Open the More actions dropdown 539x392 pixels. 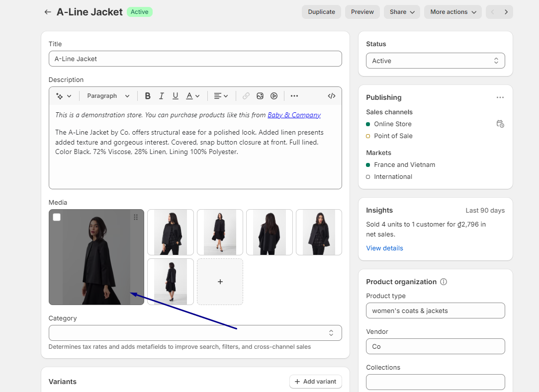pyautogui.click(x=452, y=12)
